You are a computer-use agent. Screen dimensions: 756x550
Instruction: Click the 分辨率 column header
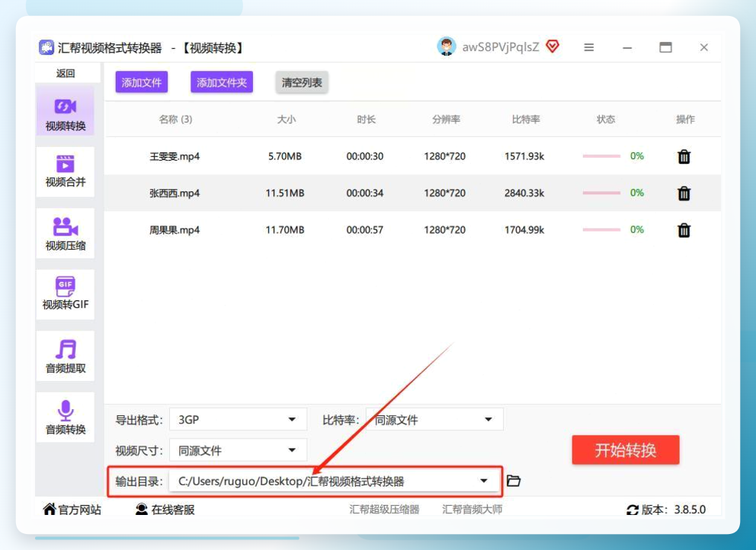point(446,119)
